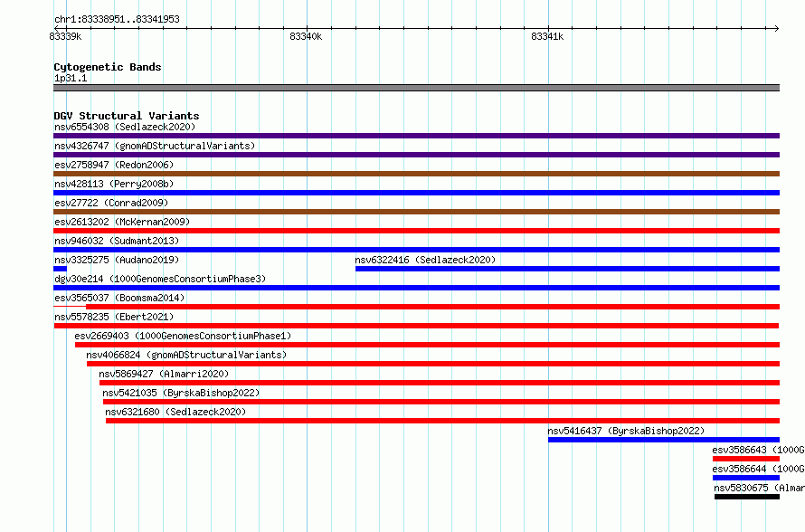Open the nsv5416437 (ByrskaBishop2022) label
Image resolution: width=805 pixels, height=532 pixels.
point(626,431)
